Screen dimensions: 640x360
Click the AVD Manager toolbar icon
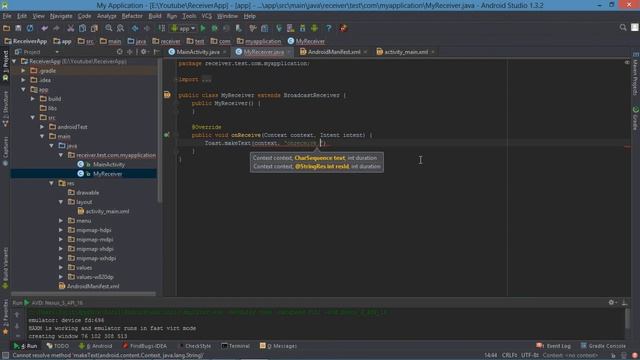coord(291,28)
